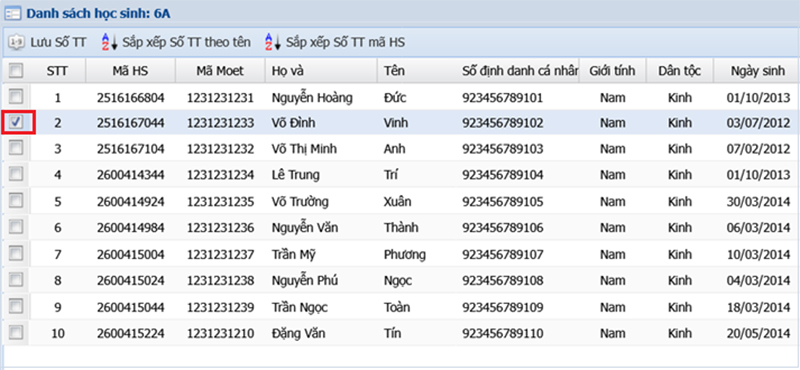Click the first name Toàn
The width and height of the screenshot is (800, 370).
point(396,307)
